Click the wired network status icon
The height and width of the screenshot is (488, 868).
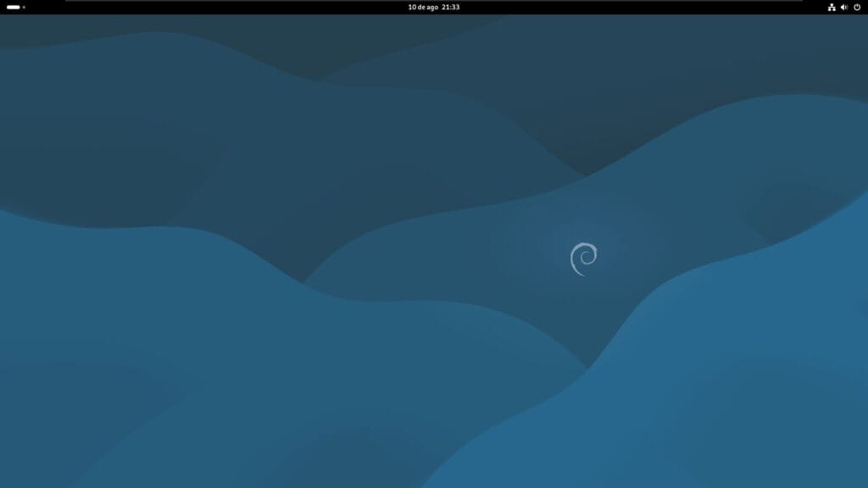tap(832, 7)
